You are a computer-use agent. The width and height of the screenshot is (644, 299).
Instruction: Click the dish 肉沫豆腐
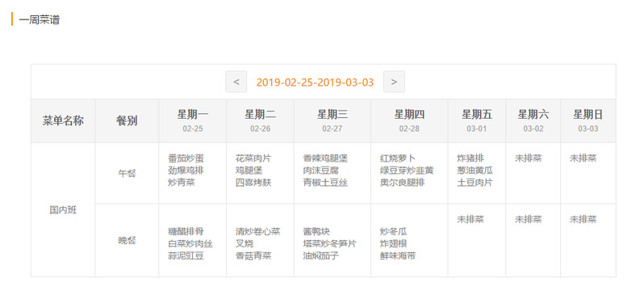point(320,171)
